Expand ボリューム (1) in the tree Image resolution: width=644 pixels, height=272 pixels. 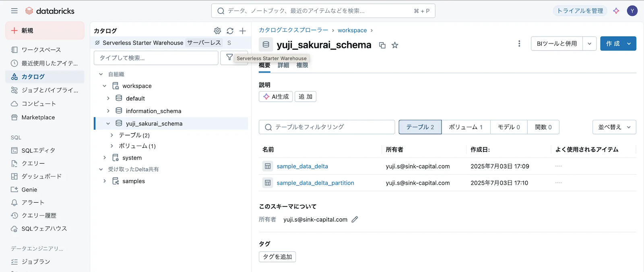112,146
